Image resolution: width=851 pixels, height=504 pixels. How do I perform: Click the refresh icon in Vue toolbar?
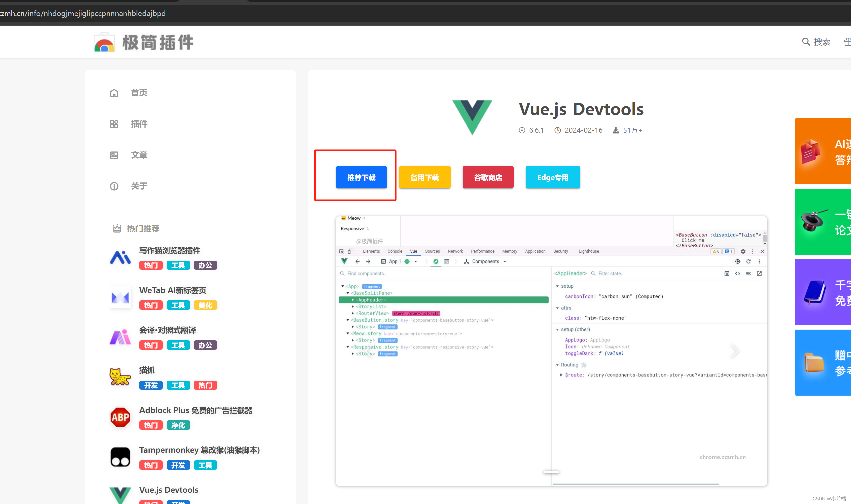(x=748, y=261)
